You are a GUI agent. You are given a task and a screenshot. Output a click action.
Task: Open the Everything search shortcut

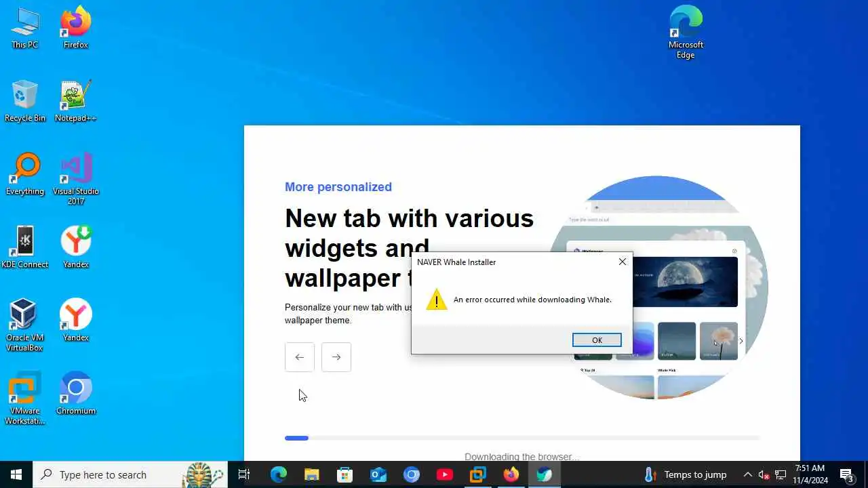point(25,174)
